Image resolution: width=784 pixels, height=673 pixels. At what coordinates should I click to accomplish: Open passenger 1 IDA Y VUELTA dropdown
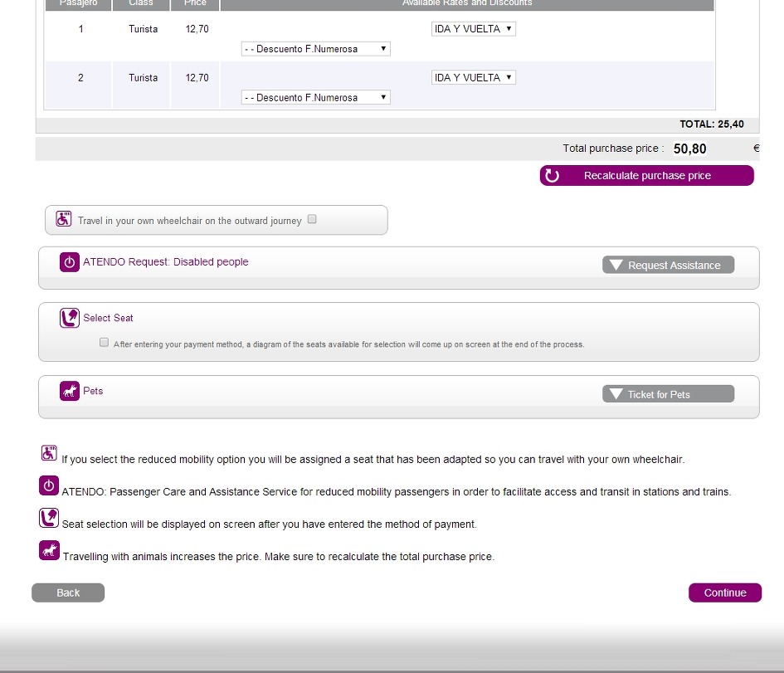point(474,29)
